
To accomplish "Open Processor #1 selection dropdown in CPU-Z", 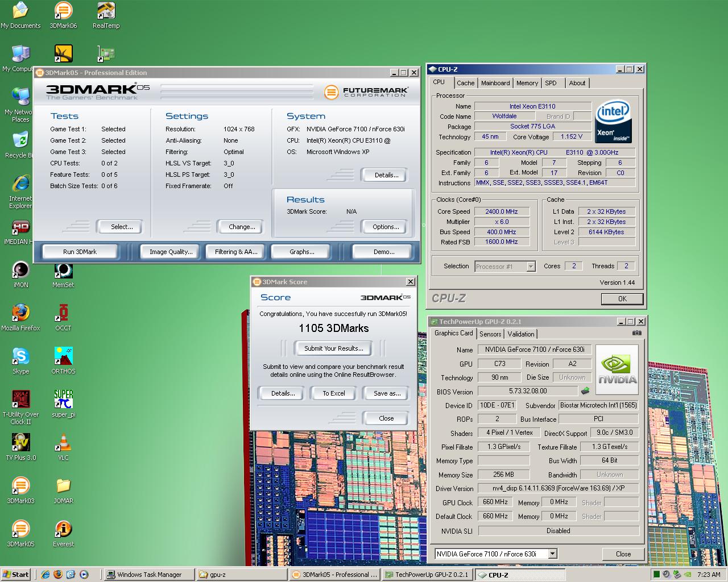I will [x=531, y=267].
